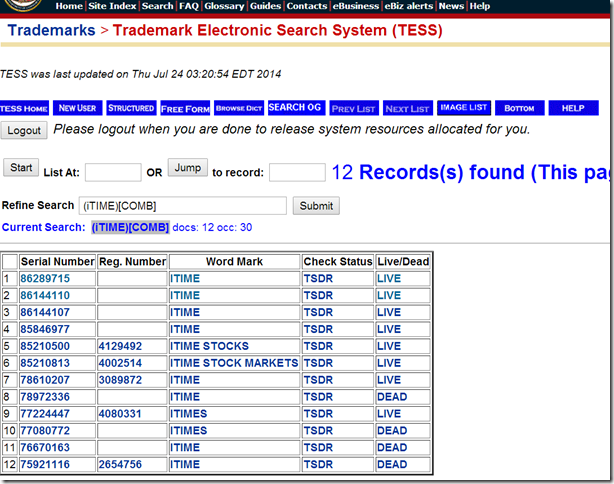Image resolution: width=614 pixels, height=484 pixels.
Task: Open the Home menu item
Action: [x=69, y=6]
